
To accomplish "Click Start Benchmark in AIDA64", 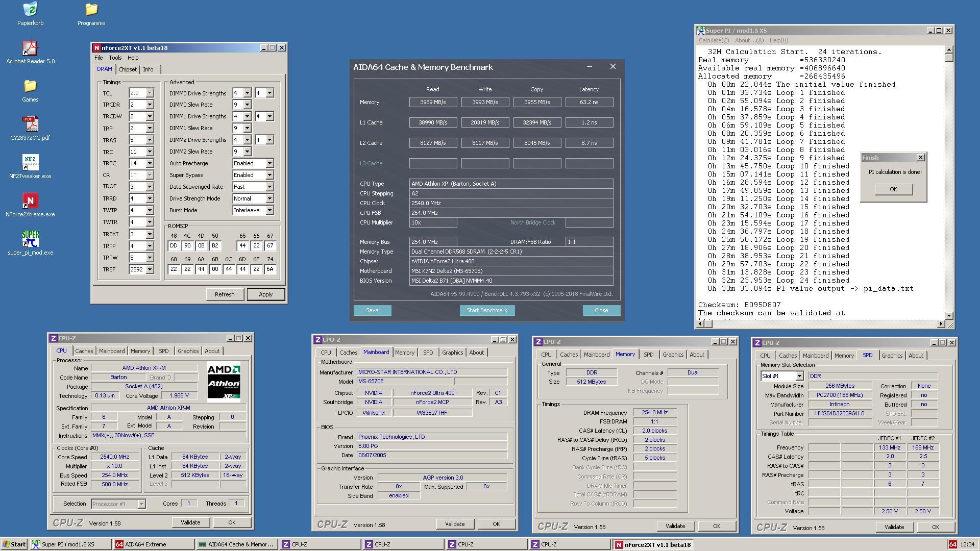I will [x=487, y=310].
